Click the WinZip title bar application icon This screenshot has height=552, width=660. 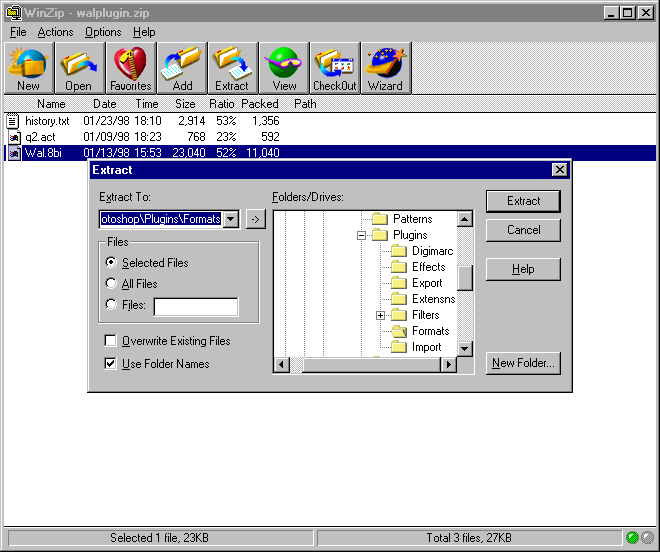click(x=13, y=13)
